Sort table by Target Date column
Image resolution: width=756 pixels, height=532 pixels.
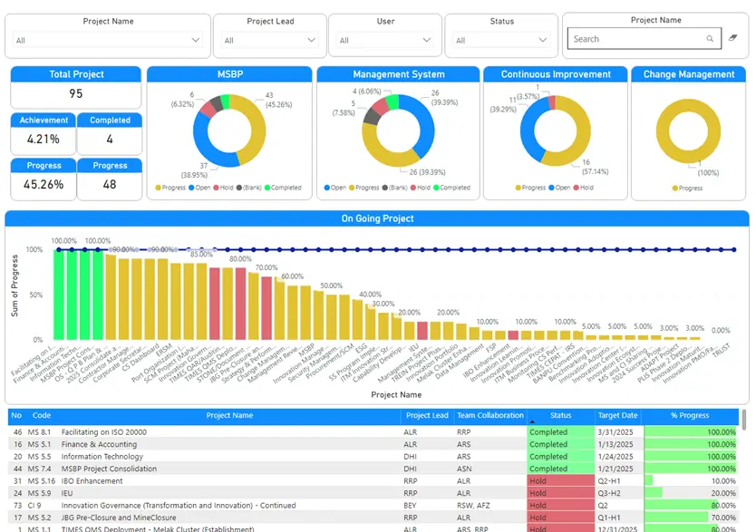(617, 415)
